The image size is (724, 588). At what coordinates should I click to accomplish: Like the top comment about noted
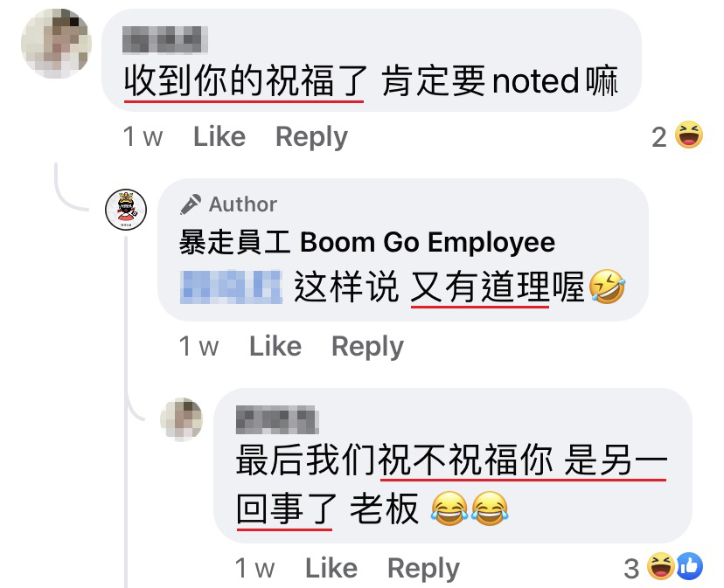tap(219, 136)
